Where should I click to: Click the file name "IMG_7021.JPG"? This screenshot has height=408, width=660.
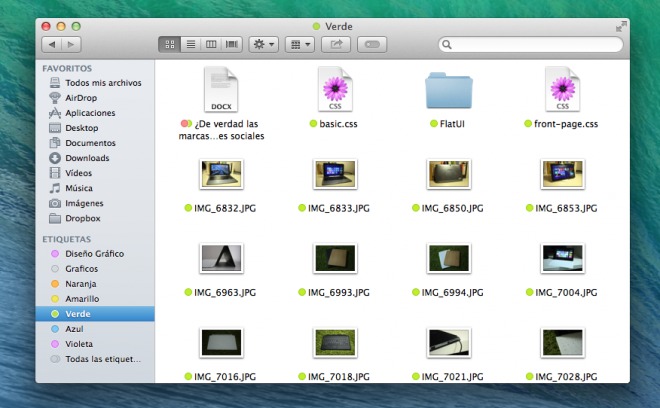point(452,376)
